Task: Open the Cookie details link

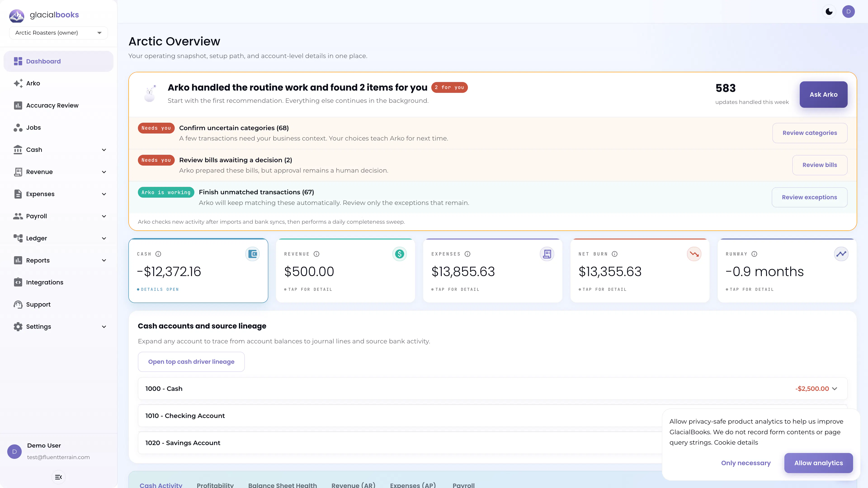Action: click(x=736, y=443)
